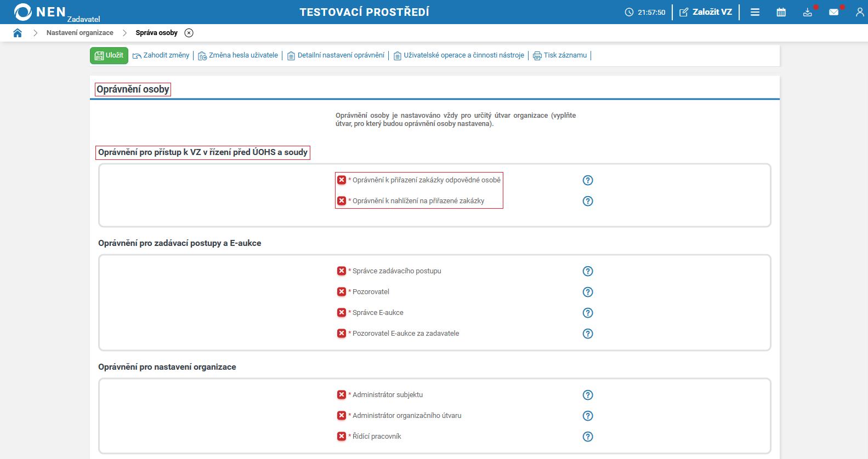The height and width of the screenshot is (459, 868).
Task: Open downloads icon in top bar
Action: [807, 12]
